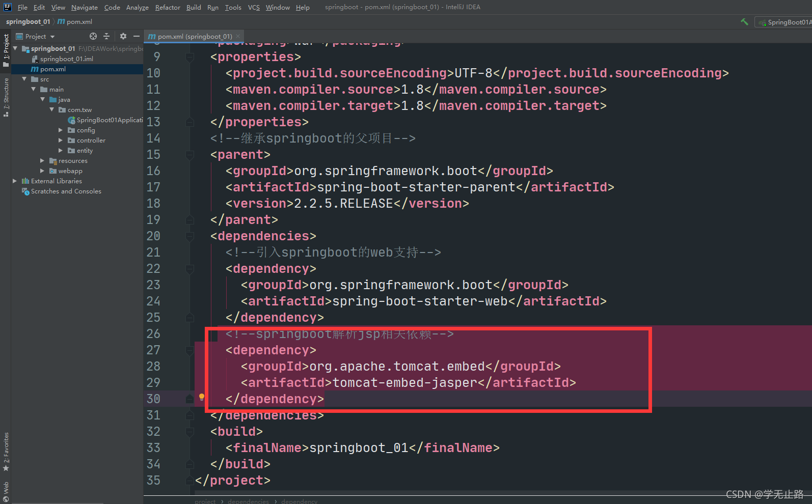
Task: Expand the config package
Action: pyautogui.click(x=61, y=130)
